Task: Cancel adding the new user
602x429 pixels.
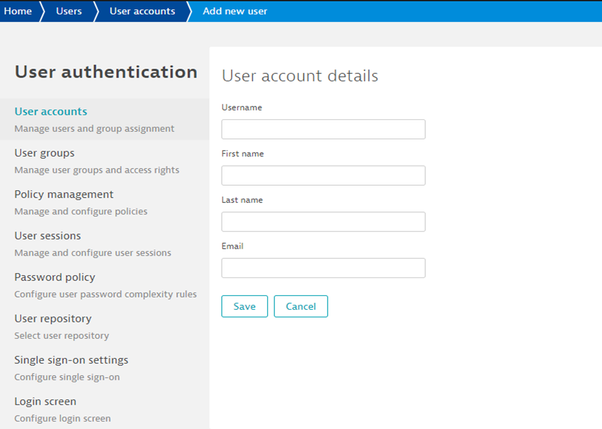Action: [300, 306]
